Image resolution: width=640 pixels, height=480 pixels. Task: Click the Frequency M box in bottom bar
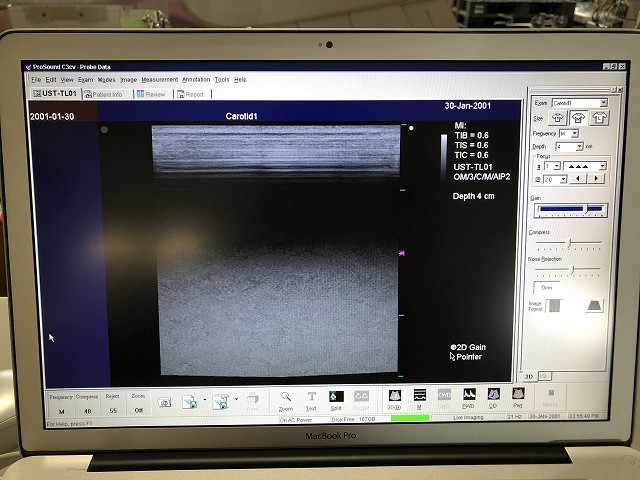tap(61, 404)
